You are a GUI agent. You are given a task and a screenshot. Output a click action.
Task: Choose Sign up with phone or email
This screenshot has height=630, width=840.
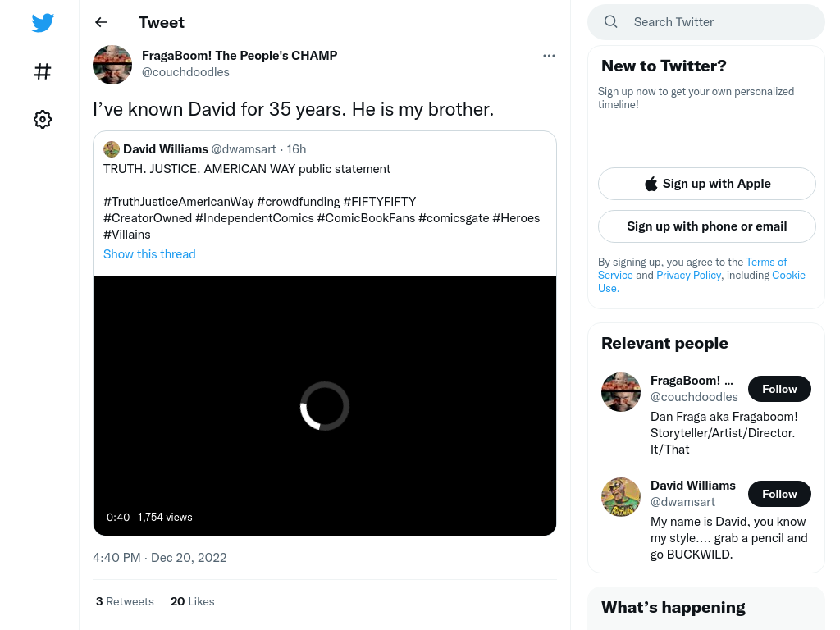point(706,226)
